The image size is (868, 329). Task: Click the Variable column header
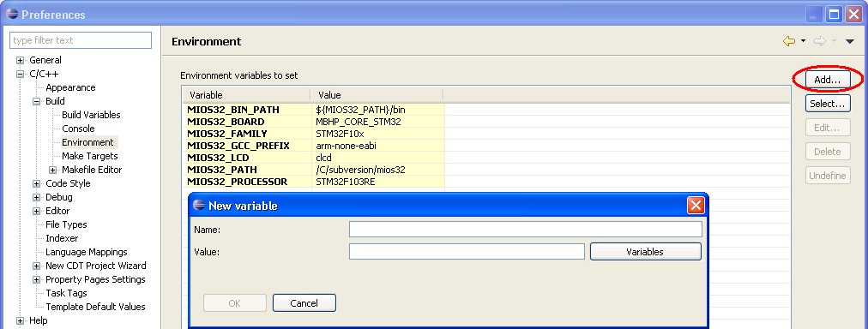[x=246, y=95]
